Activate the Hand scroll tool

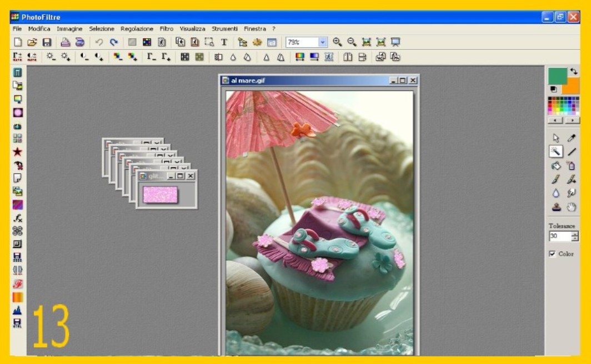pyautogui.click(x=572, y=207)
